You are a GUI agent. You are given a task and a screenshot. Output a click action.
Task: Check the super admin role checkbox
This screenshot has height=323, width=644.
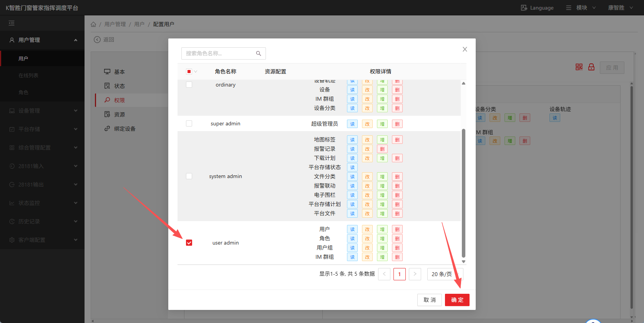(189, 123)
